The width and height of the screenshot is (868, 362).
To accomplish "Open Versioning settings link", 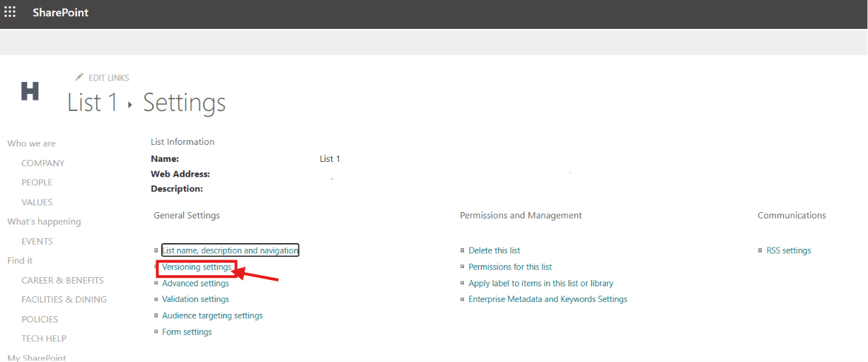I will (x=197, y=267).
